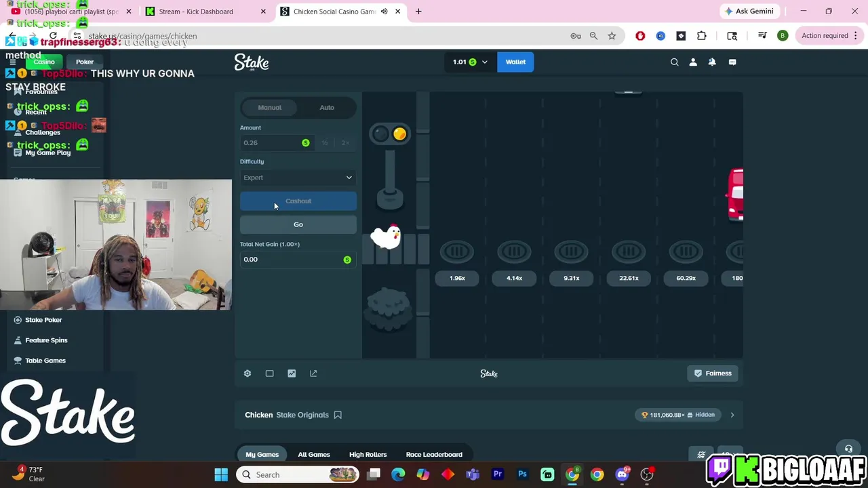Click the Stake logo in the header
The height and width of the screenshot is (488, 868).
pyautogui.click(x=252, y=62)
